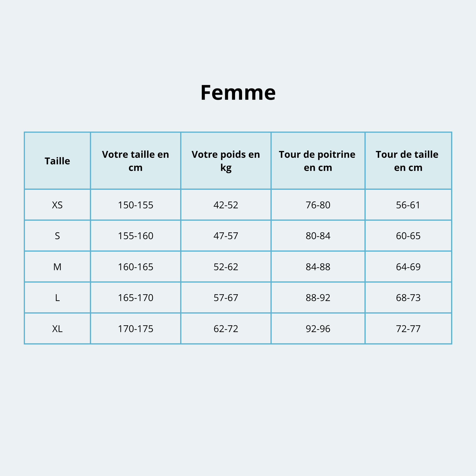Click the Votre taille en cm header
This screenshot has width=476, height=476.
(x=136, y=161)
